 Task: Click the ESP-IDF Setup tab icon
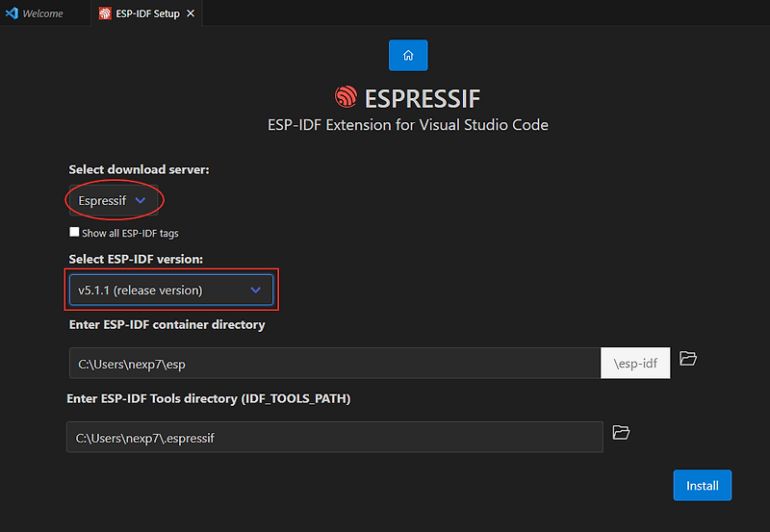click(105, 13)
